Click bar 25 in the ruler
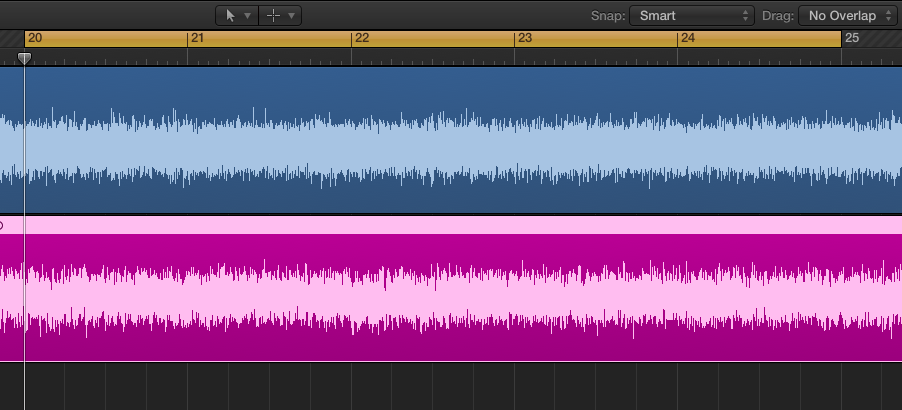Image resolution: width=902 pixels, height=410 pixels. coord(852,38)
